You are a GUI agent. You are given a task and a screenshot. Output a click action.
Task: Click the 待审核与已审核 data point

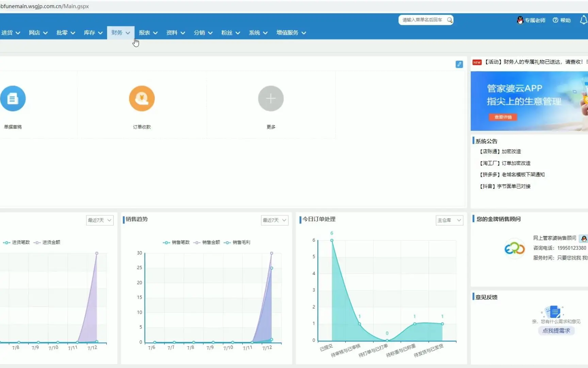359,324
